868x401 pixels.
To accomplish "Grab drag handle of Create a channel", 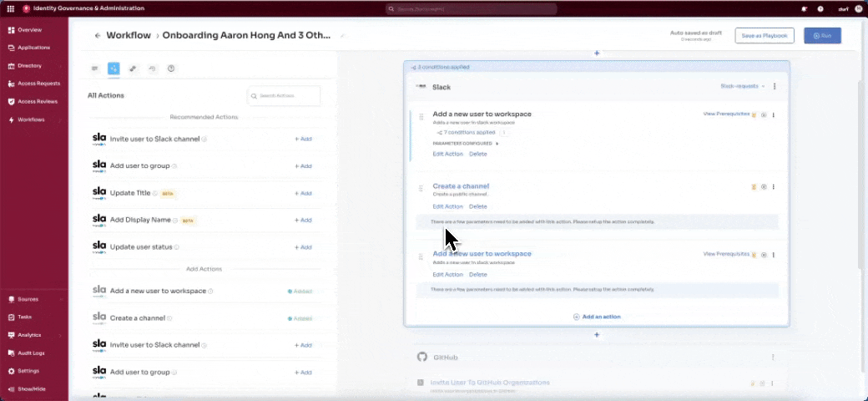I will 421,189.
